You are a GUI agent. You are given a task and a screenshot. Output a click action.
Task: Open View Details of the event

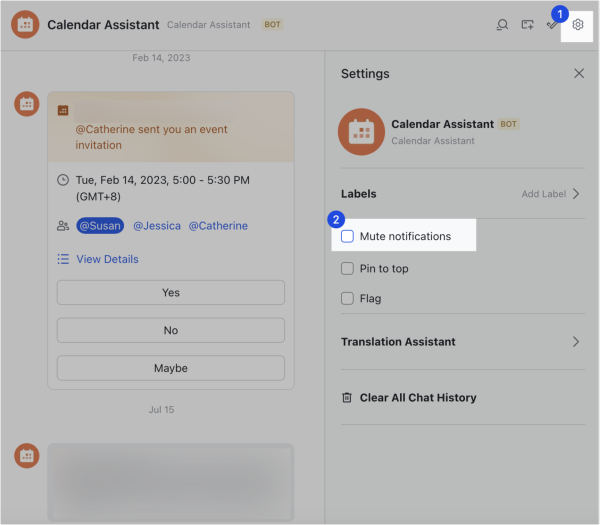107,259
